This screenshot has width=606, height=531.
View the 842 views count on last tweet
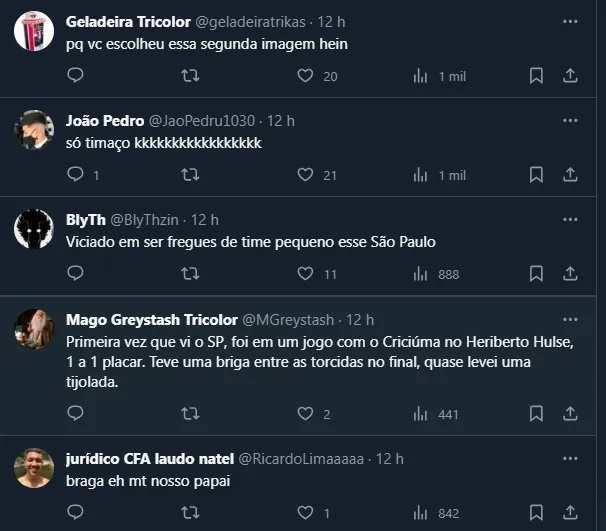(x=436, y=512)
